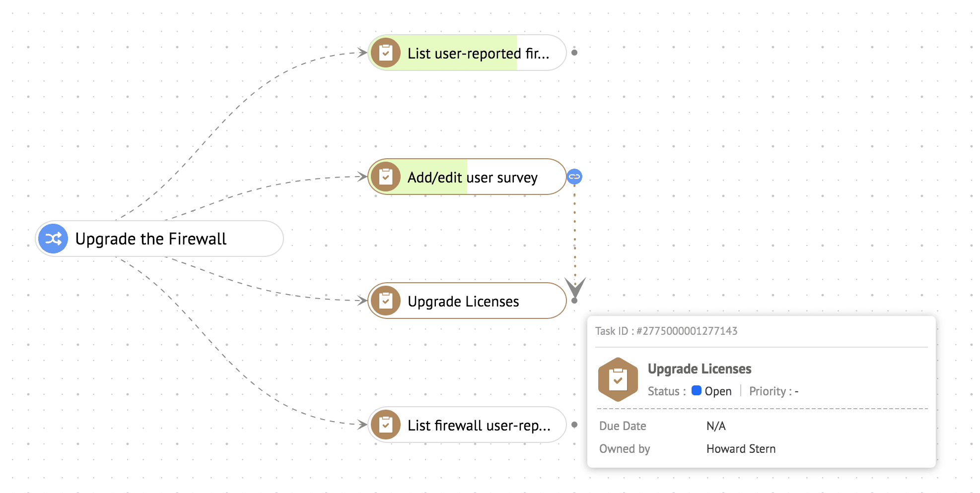Click the clipboard icon on Add/edit user survey
980x493 pixels.
pos(386,177)
